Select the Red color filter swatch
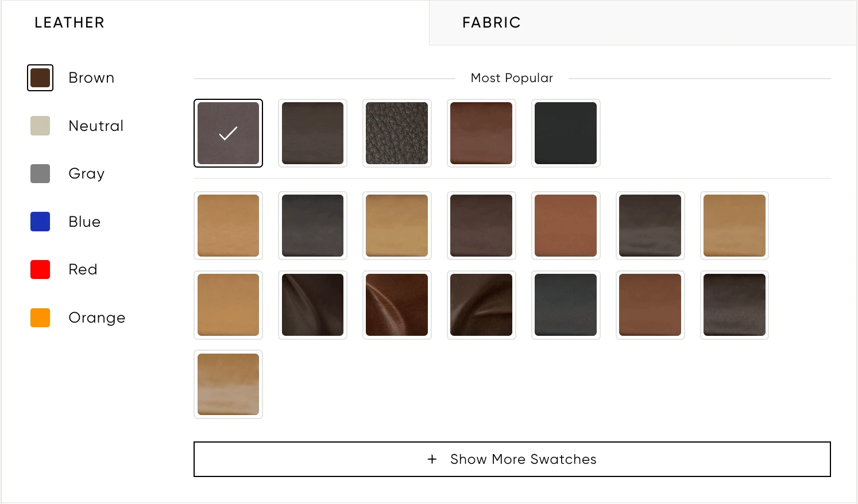858x504 pixels. click(x=40, y=269)
